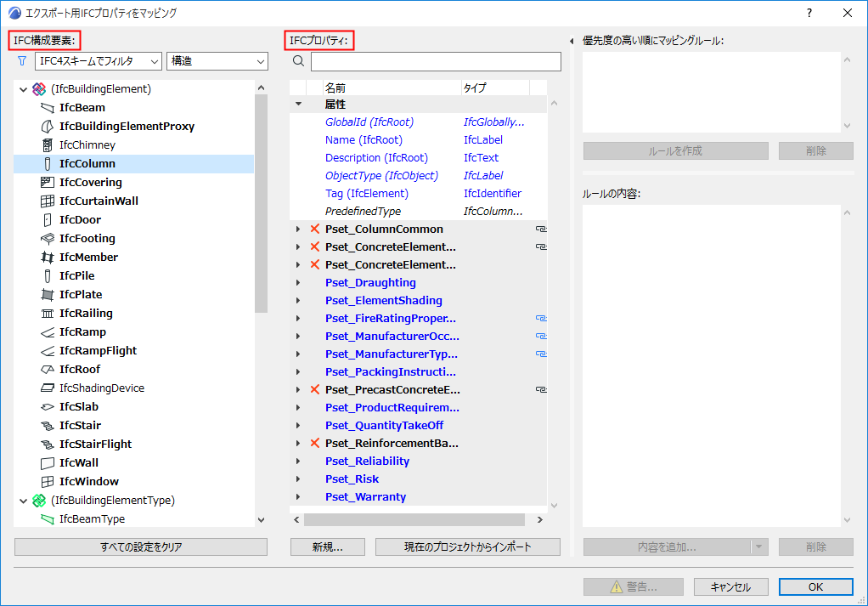Screen dimensions: 868x606
Task: Select IfcRampFlight in the tree
Action: pos(98,351)
